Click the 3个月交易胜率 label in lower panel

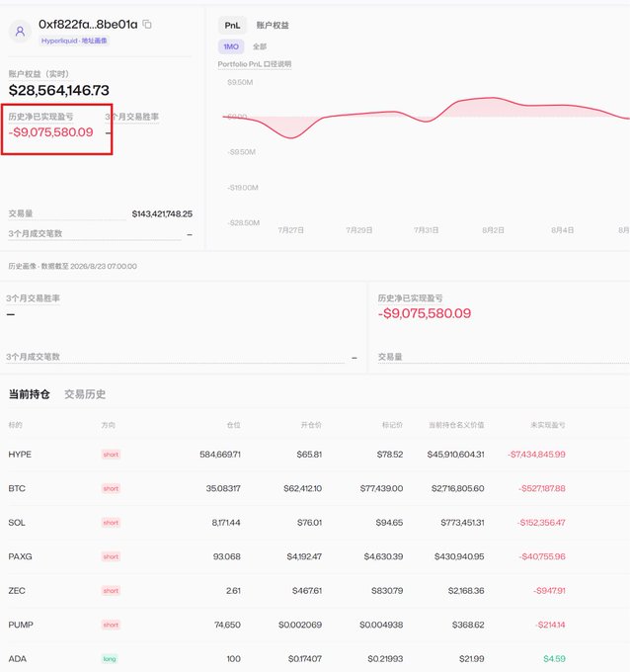pyautogui.click(x=33, y=298)
